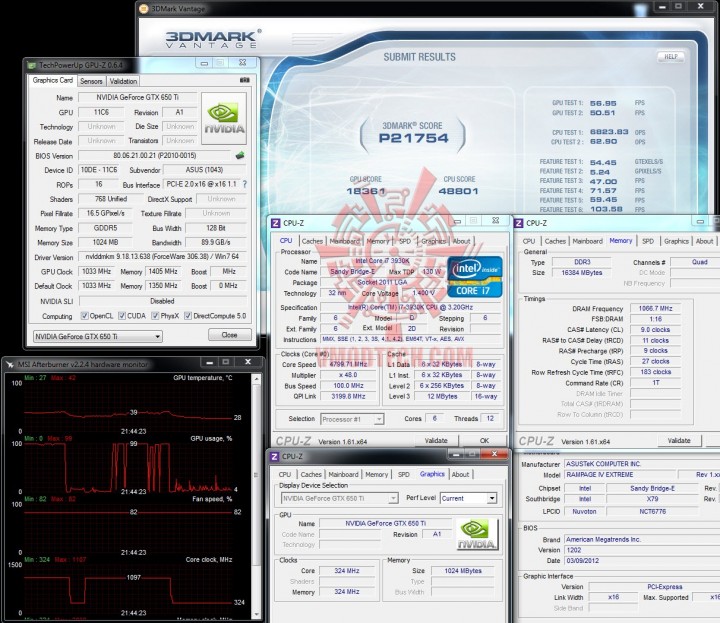Click the Afterburner monitor vertical scrollbar track
Image resolution: width=720 pixels, height=623 pixels.
pos(256,496)
